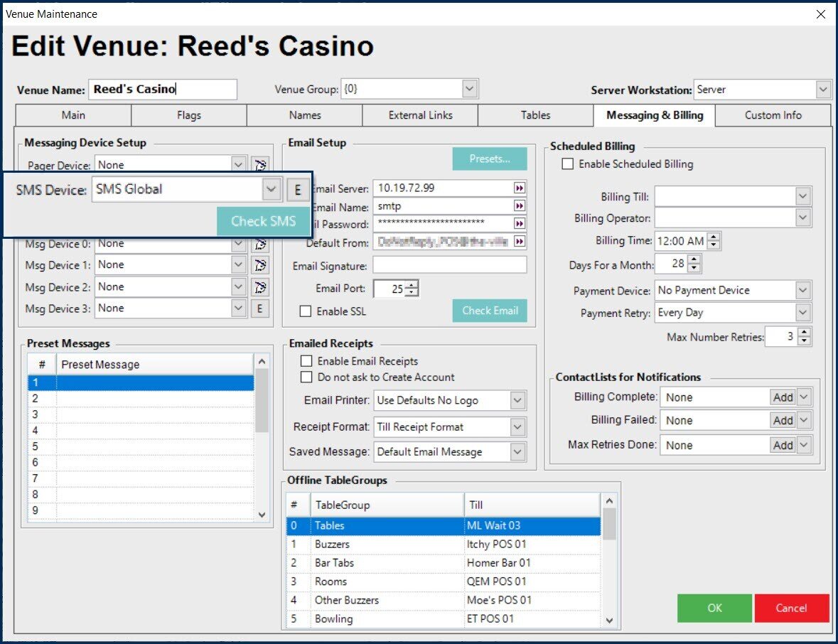Tick the Enable SSL checkbox
This screenshot has width=838, height=644.
pyautogui.click(x=306, y=311)
